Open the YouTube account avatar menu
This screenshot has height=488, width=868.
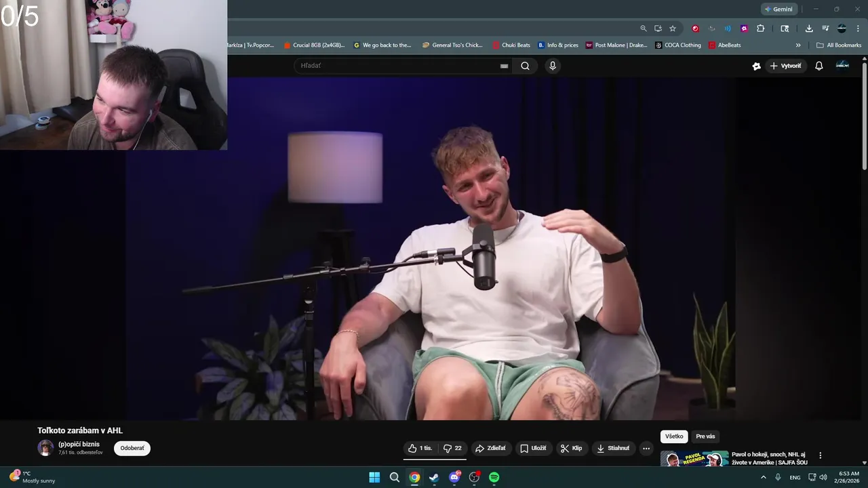click(842, 65)
